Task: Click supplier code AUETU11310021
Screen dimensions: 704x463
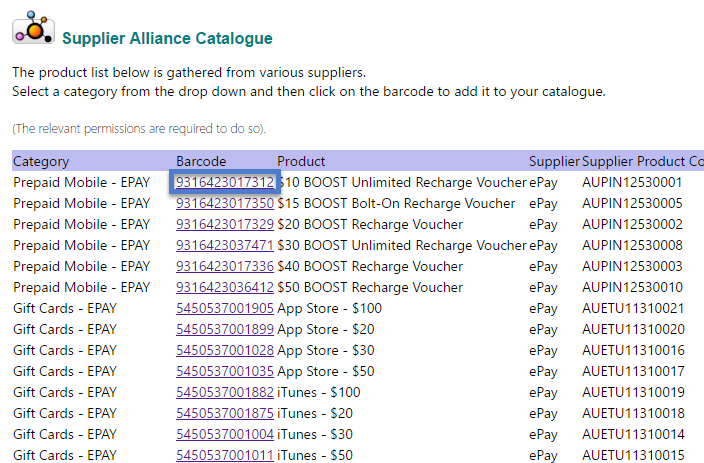Action: tap(633, 308)
